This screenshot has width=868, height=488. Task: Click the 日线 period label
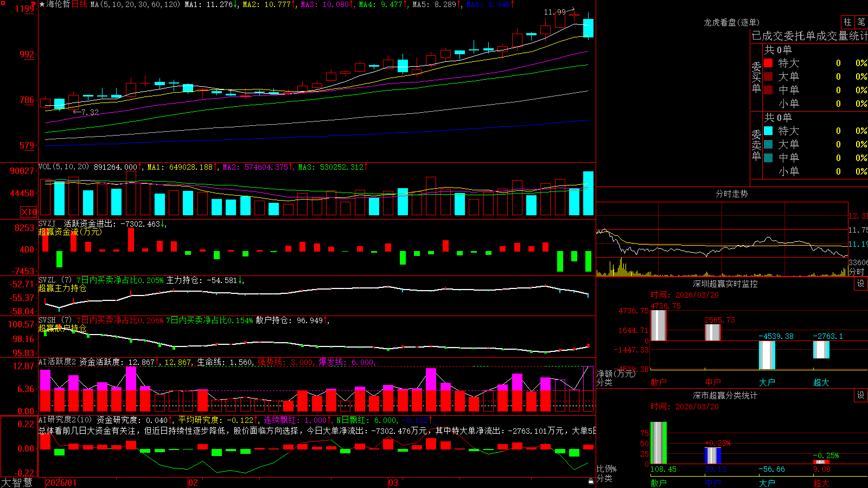point(79,4)
